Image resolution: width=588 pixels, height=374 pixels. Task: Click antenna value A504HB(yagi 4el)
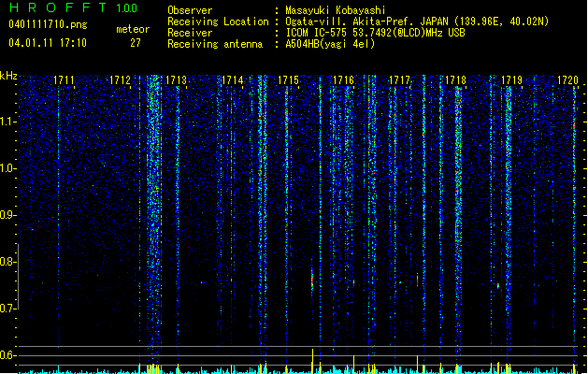pos(330,44)
